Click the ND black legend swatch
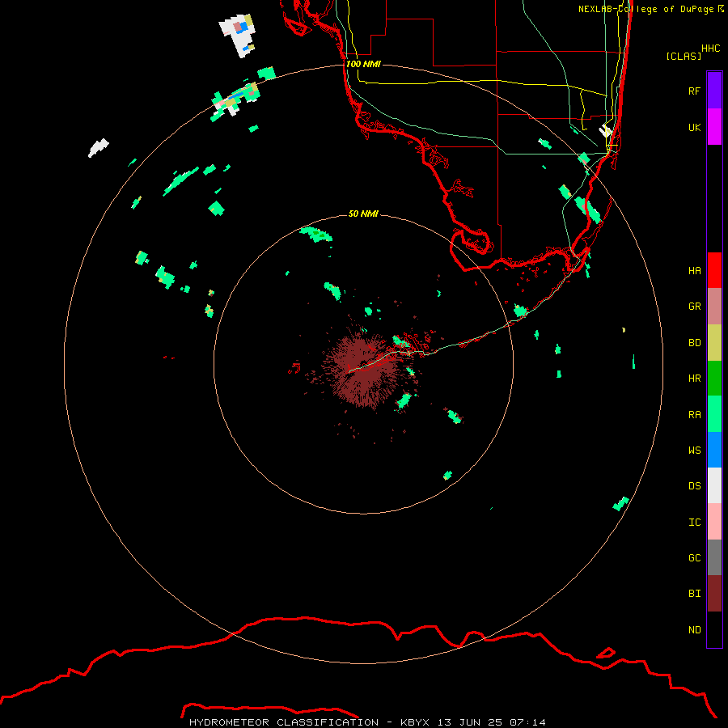Screen dimensions: 728x728 click(x=714, y=629)
